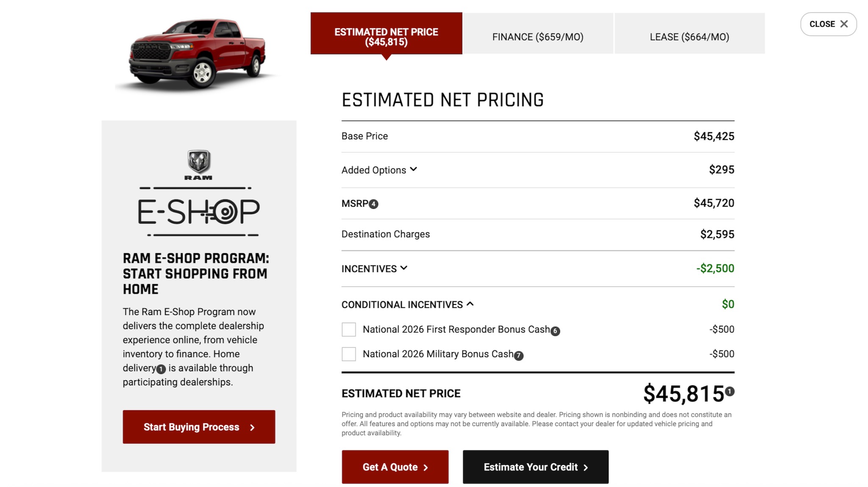This screenshot has height=487, width=868.
Task: Collapse the Conditional Incentives section
Action: point(470,304)
